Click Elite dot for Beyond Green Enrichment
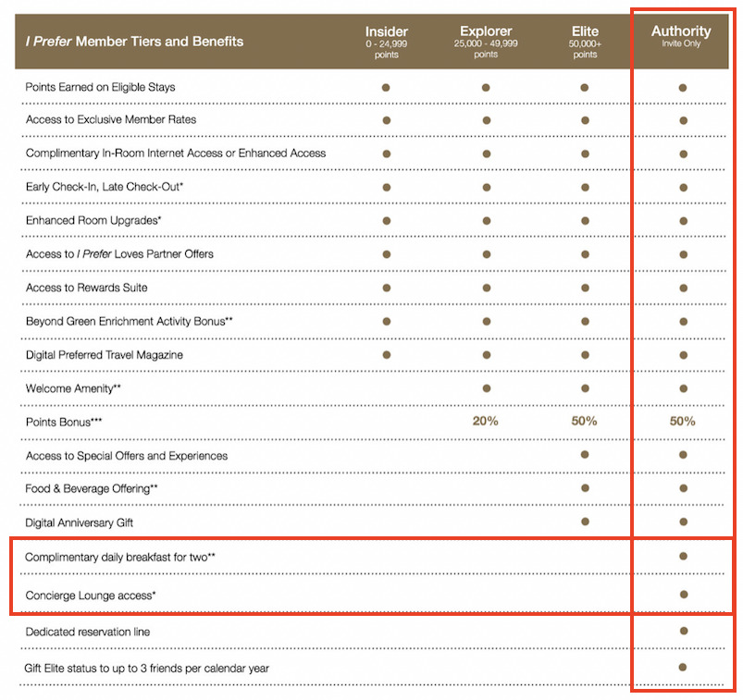This screenshot has width=743, height=700. (x=585, y=322)
